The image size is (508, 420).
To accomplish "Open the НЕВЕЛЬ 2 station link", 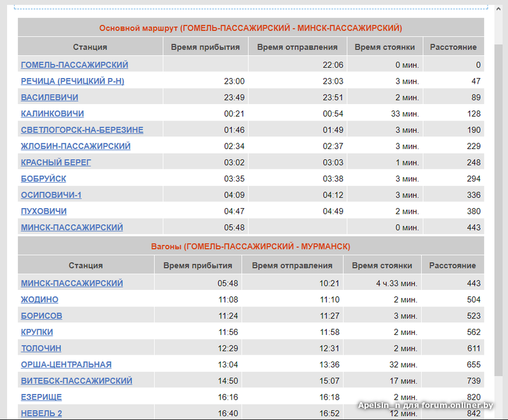I will (x=41, y=413).
